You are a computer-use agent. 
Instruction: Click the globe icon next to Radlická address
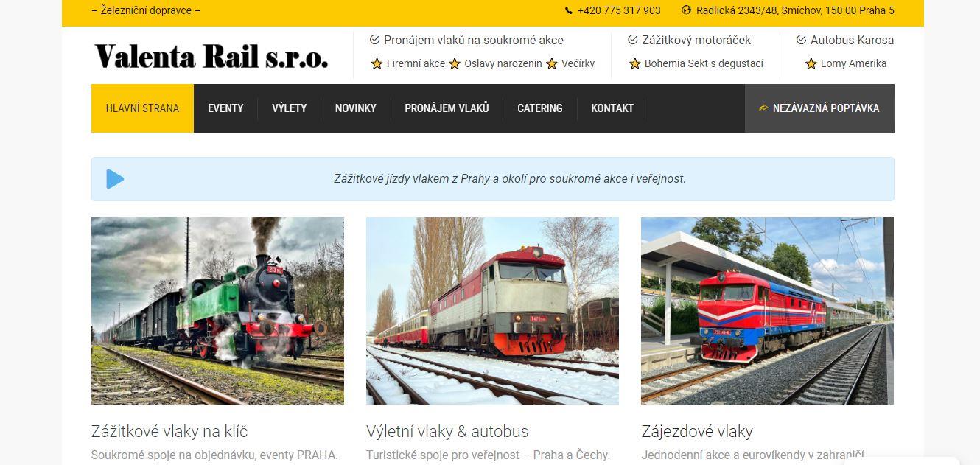[x=687, y=10]
